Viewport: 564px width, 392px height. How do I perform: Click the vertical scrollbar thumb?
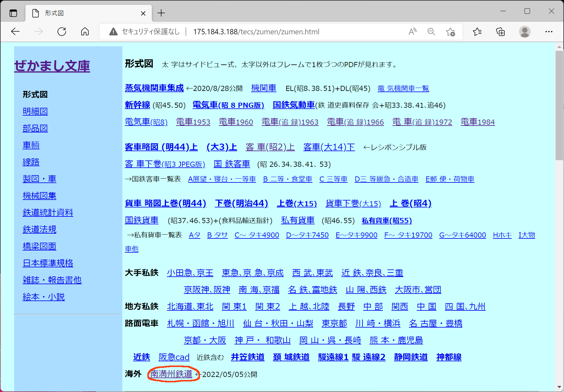tap(559, 105)
